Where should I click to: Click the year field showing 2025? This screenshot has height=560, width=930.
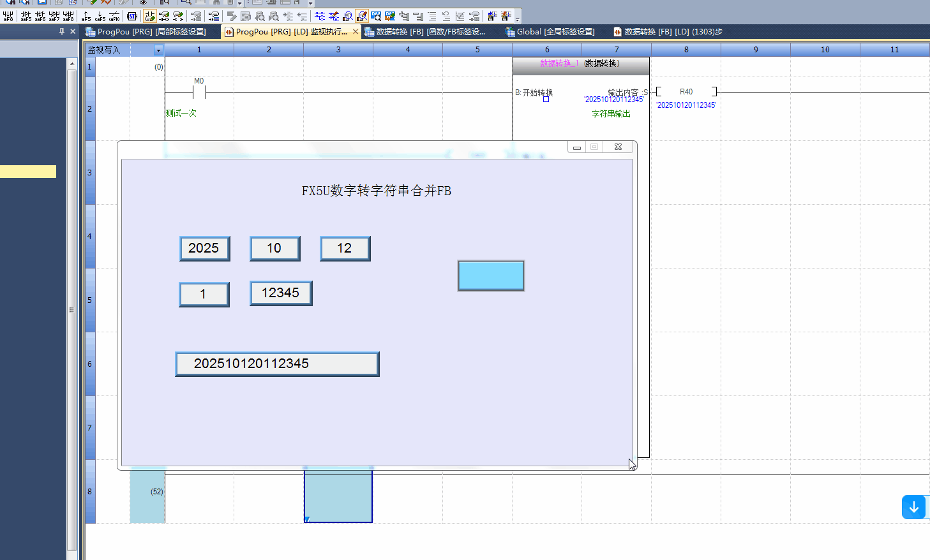(x=204, y=248)
